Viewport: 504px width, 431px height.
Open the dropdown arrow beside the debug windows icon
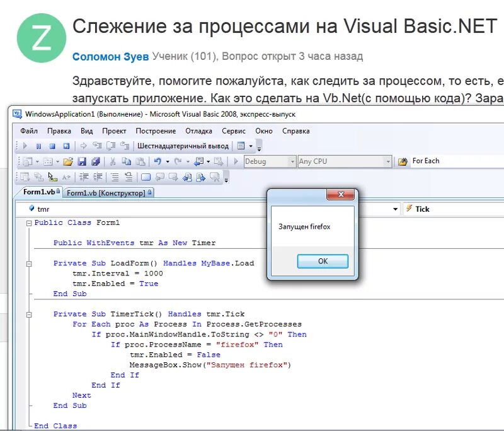point(251,146)
